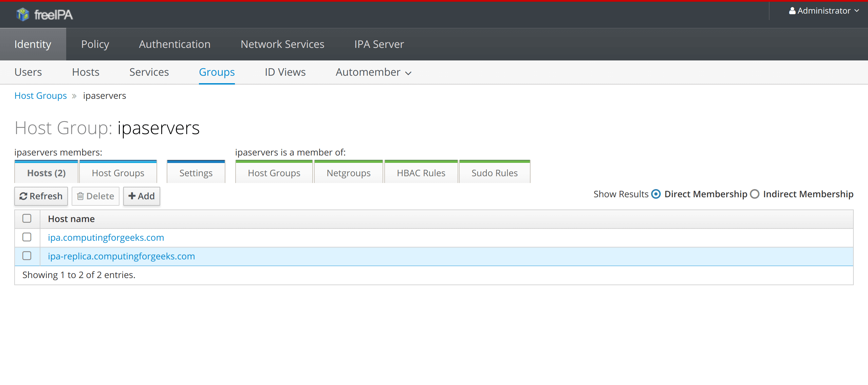This screenshot has width=868, height=385.
Task: Click the Refresh button
Action: (x=41, y=196)
